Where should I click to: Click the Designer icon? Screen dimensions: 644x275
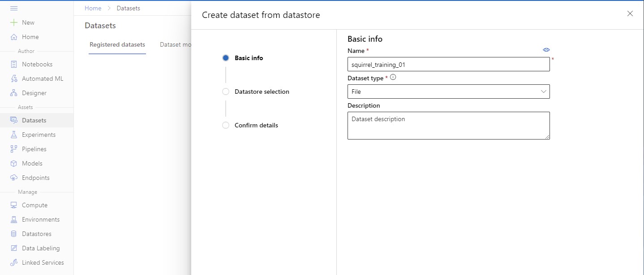pos(14,93)
